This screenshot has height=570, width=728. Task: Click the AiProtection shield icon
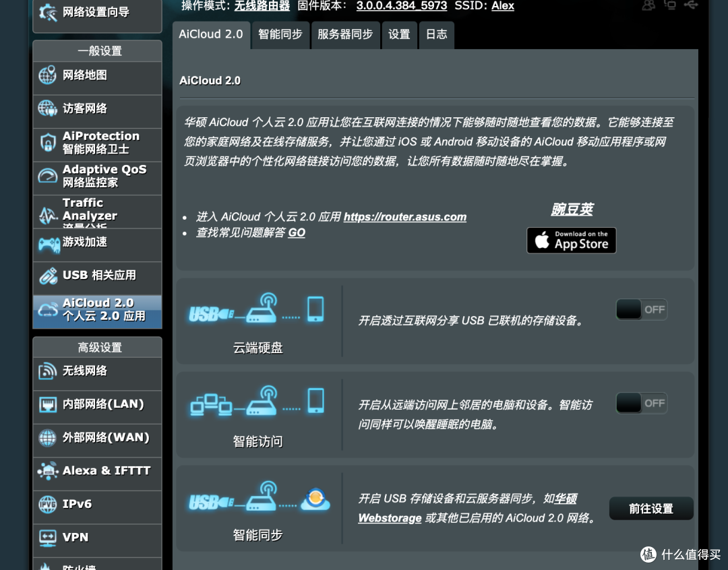(47, 143)
